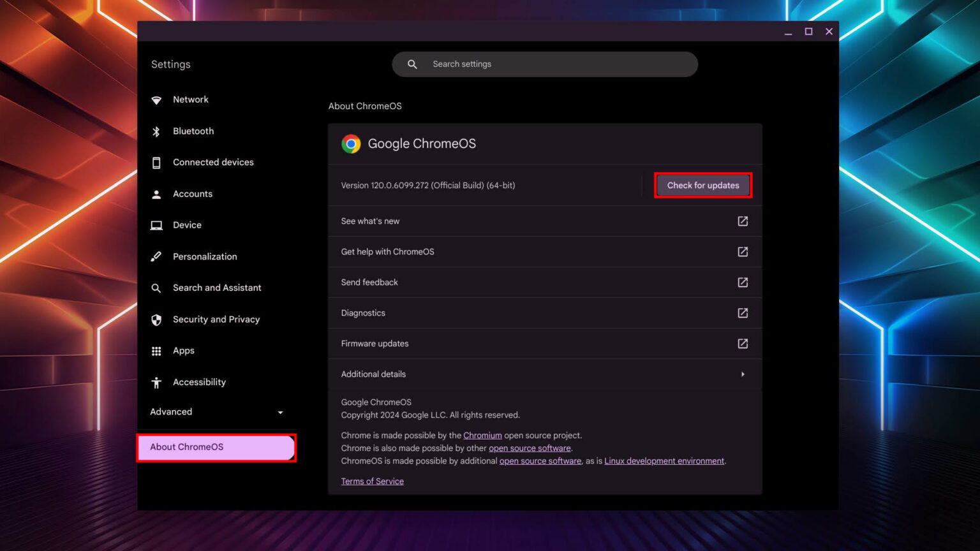Open Connected devices via the phone icon

(156, 162)
